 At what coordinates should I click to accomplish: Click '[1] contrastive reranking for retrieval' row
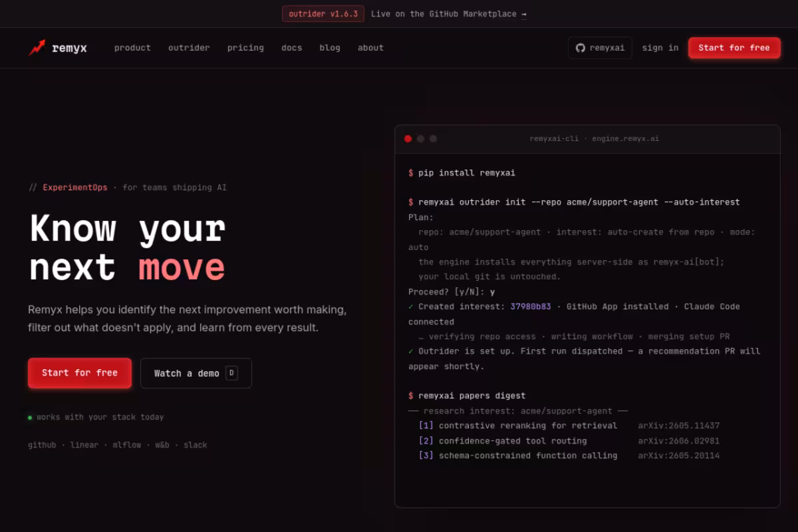pyautogui.click(x=518, y=426)
